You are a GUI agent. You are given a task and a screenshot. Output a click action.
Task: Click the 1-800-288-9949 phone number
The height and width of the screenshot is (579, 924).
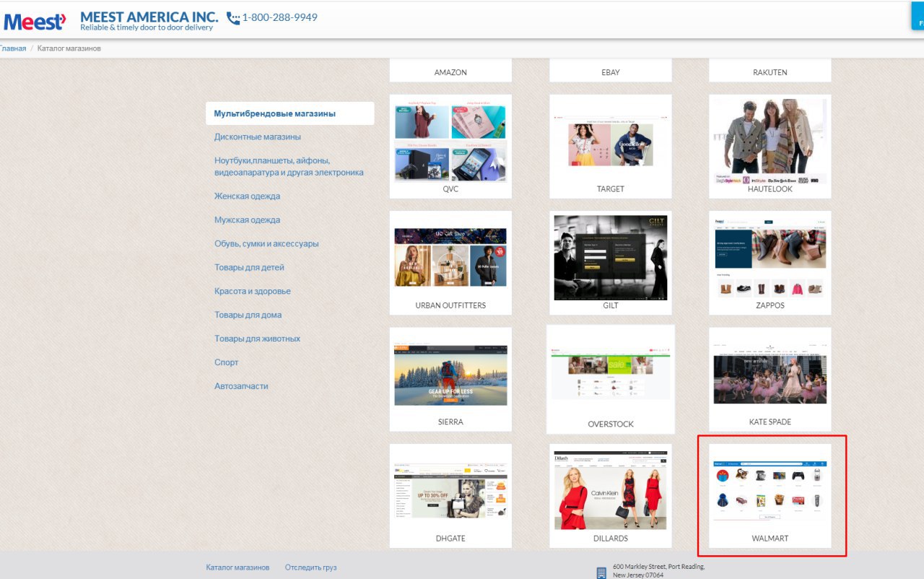[x=279, y=17]
